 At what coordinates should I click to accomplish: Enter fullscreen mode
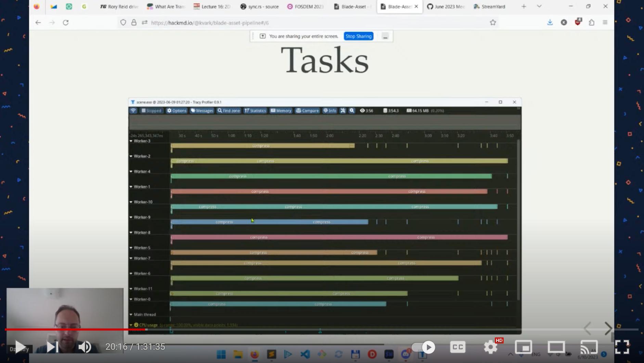coord(622,347)
